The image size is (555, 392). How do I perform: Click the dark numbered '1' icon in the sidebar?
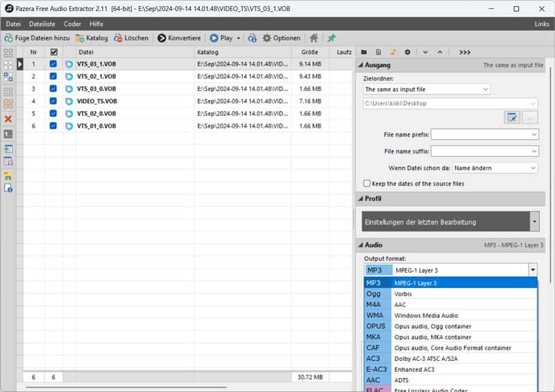pos(8,134)
